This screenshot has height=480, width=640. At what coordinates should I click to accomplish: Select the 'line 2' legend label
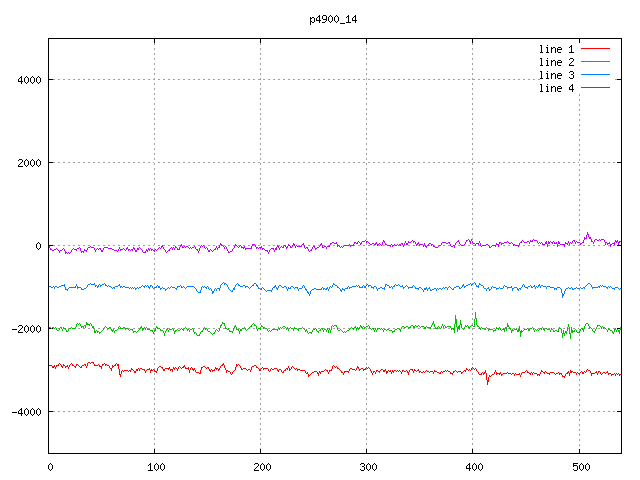556,62
